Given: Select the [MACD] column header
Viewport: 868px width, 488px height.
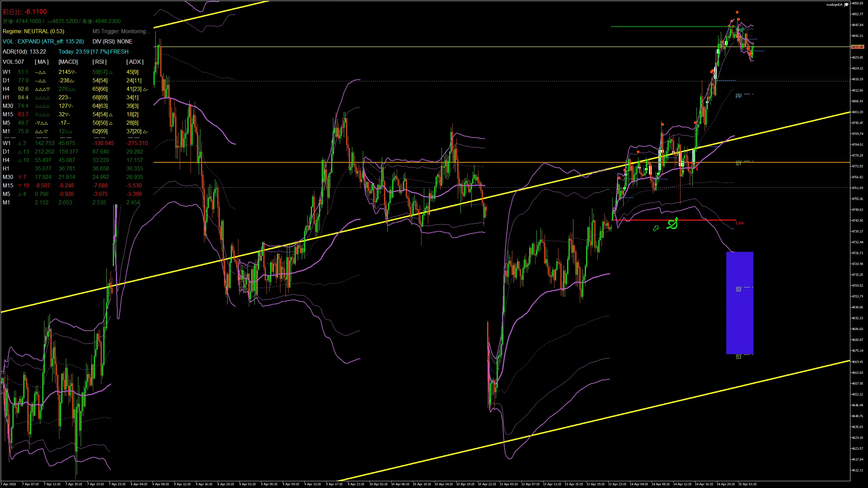Looking at the screenshot, I should (x=68, y=62).
